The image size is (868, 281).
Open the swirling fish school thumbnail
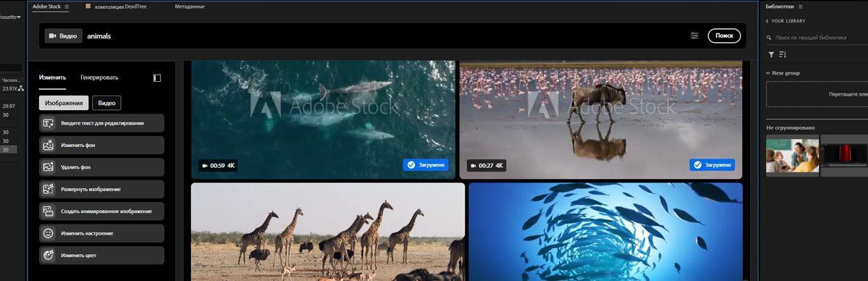point(606,232)
